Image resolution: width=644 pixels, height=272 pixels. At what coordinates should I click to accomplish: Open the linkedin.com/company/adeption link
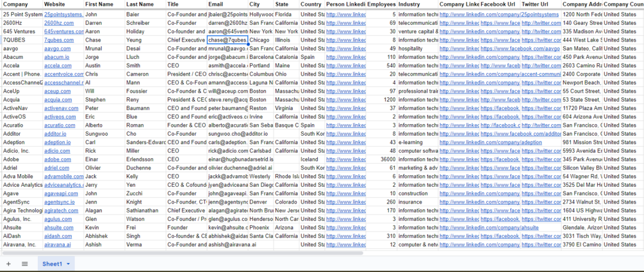click(490, 142)
